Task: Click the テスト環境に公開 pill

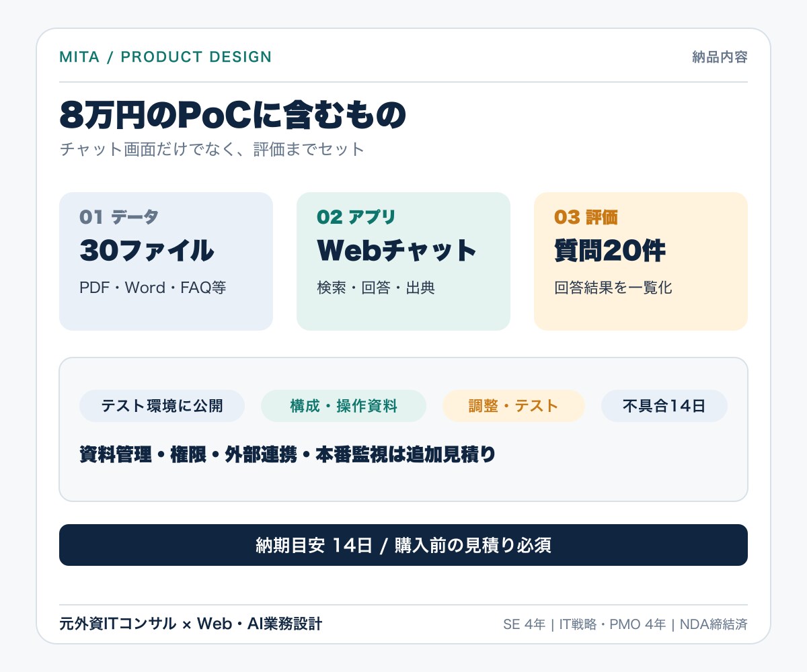Action: (x=162, y=406)
